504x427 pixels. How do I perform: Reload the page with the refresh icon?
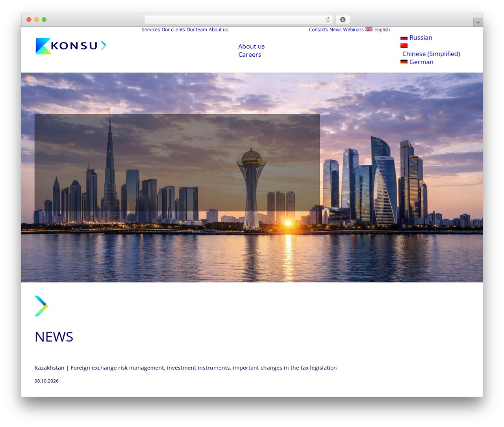pyautogui.click(x=328, y=20)
